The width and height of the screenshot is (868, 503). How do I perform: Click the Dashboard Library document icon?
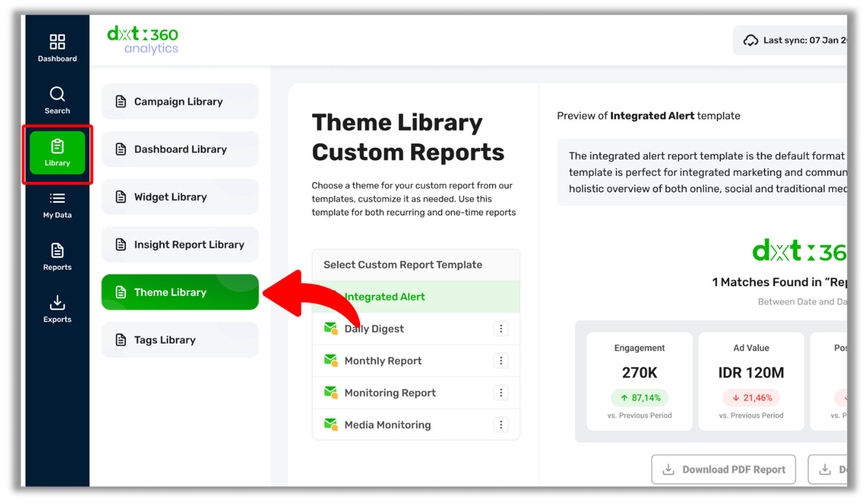pyautogui.click(x=121, y=149)
